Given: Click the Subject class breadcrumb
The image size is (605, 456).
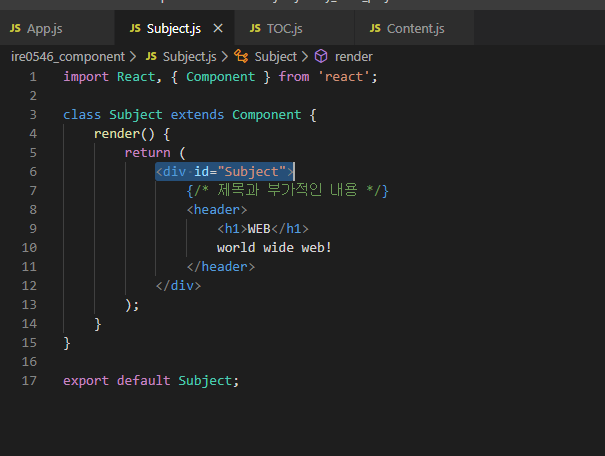Looking at the screenshot, I should [275, 57].
